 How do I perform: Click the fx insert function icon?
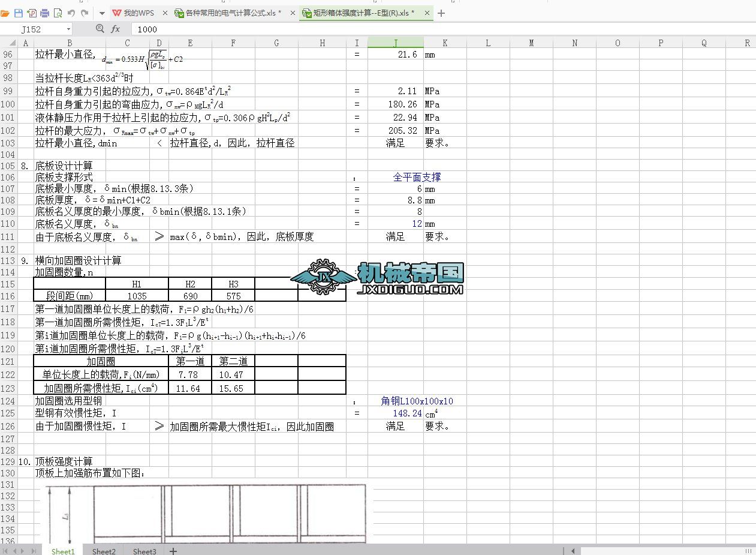click(x=115, y=29)
